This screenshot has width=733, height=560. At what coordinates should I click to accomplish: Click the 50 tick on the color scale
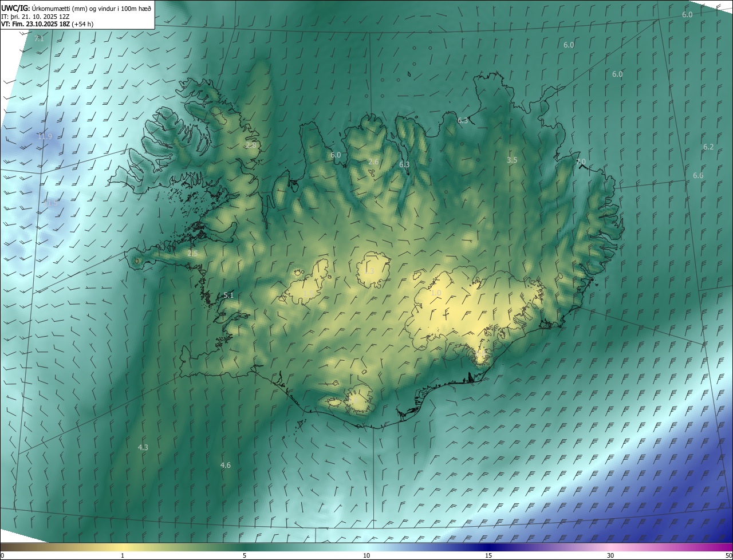728,555
